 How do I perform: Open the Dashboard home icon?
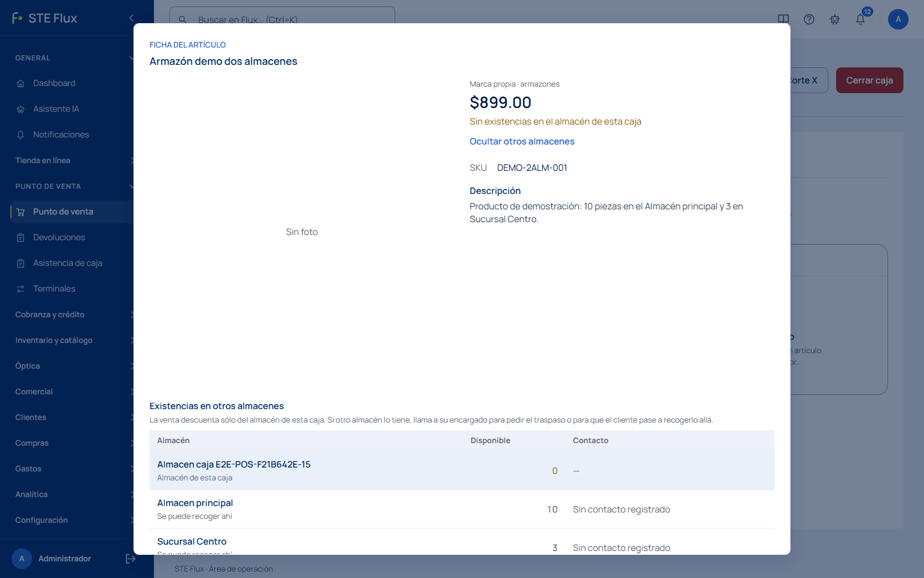(x=21, y=83)
